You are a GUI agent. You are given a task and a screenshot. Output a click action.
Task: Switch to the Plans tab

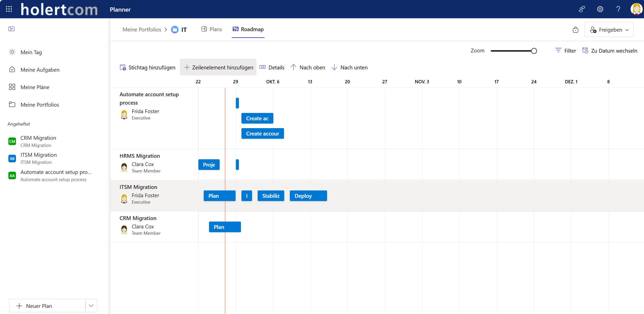[211, 29]
